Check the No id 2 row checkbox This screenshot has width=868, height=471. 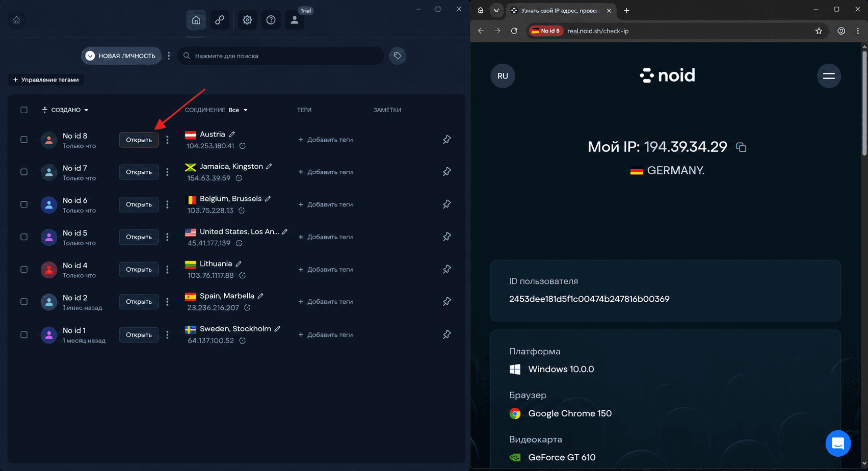point(24,302)
